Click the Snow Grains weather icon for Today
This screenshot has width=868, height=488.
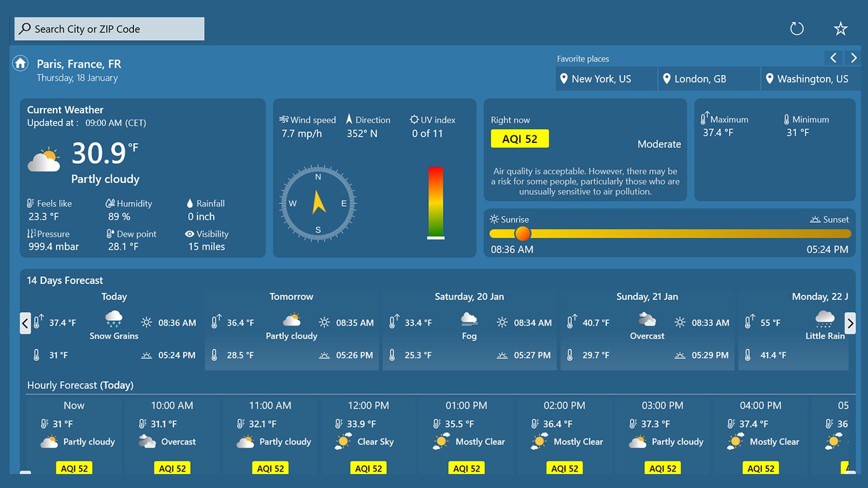pyautogui.click(x=114, y=320)
